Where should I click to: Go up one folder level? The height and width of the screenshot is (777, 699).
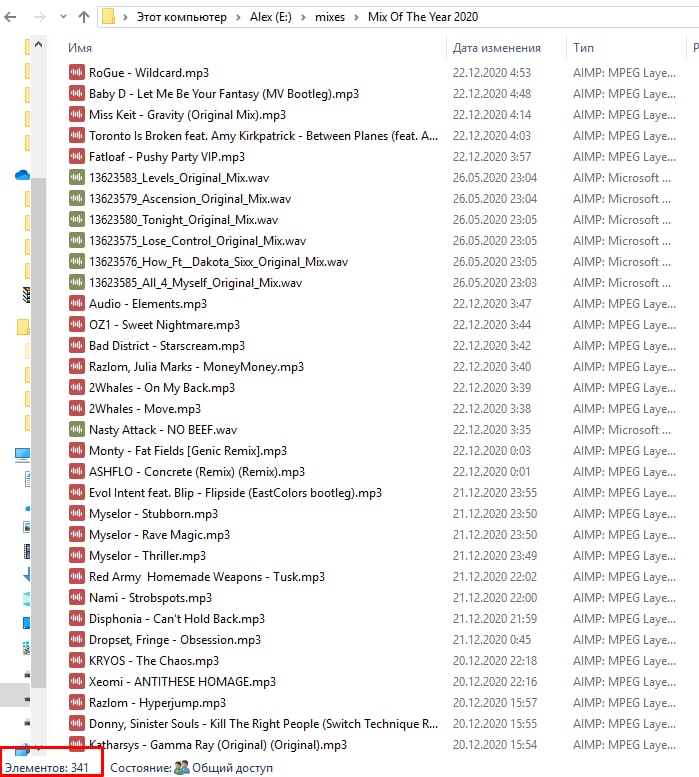pos(84,17)
